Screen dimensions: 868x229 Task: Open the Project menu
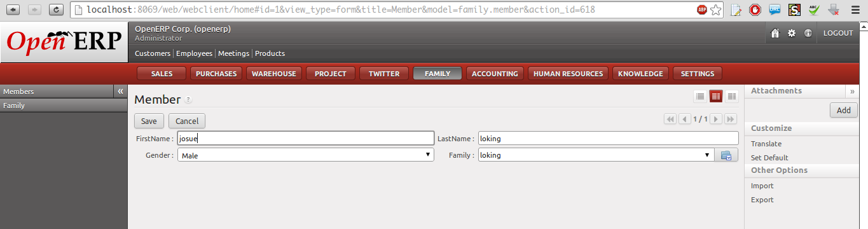coord(331,74)
